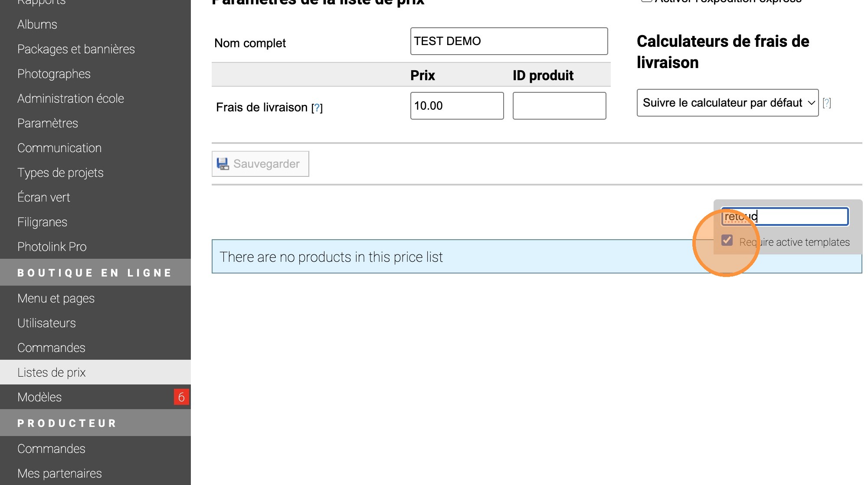Navigate to Paramètres
The height and width of the screenshot is (485, 868).
(x=48, y=123)
